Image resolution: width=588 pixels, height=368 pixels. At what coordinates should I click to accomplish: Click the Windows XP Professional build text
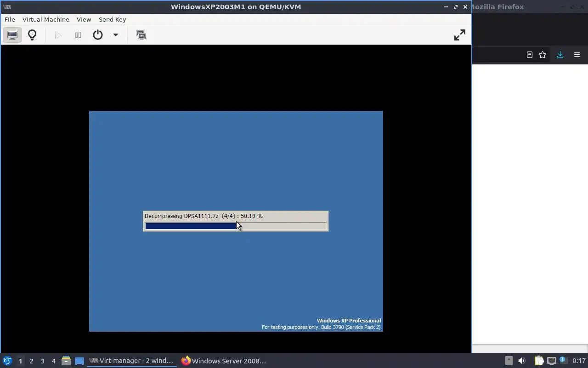[321, 324]
